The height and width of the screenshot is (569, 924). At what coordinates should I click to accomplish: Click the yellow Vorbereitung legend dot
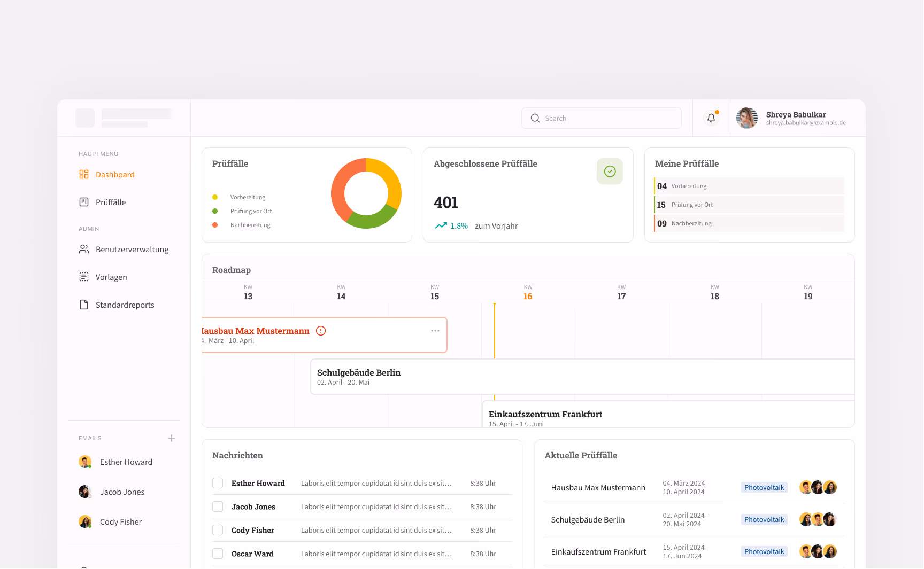point(215,197)
